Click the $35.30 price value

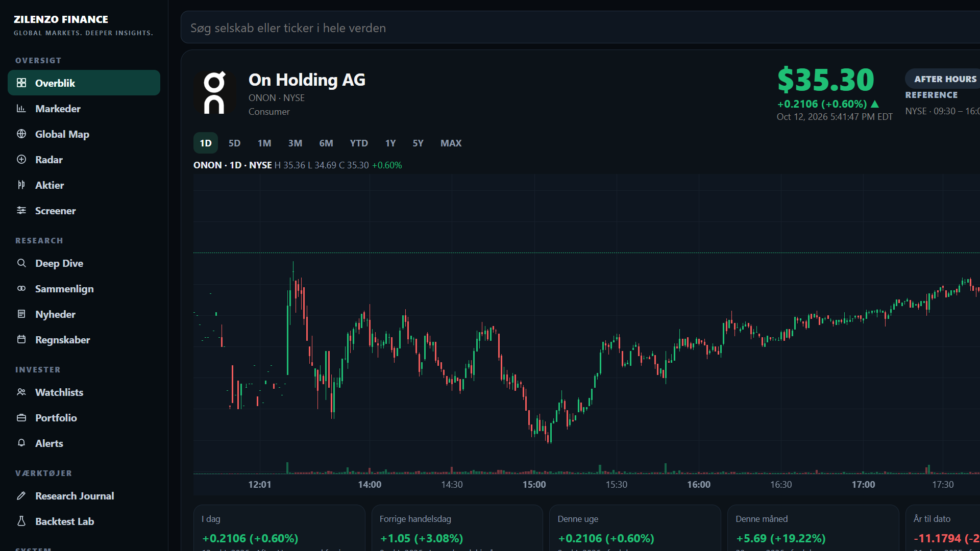pyautogui.click(x=826, y=80)
